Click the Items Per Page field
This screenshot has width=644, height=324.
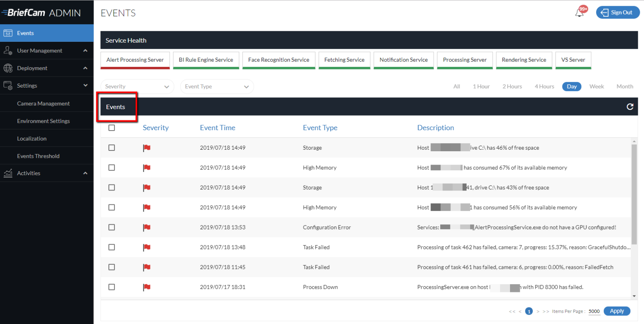(594, 311)
